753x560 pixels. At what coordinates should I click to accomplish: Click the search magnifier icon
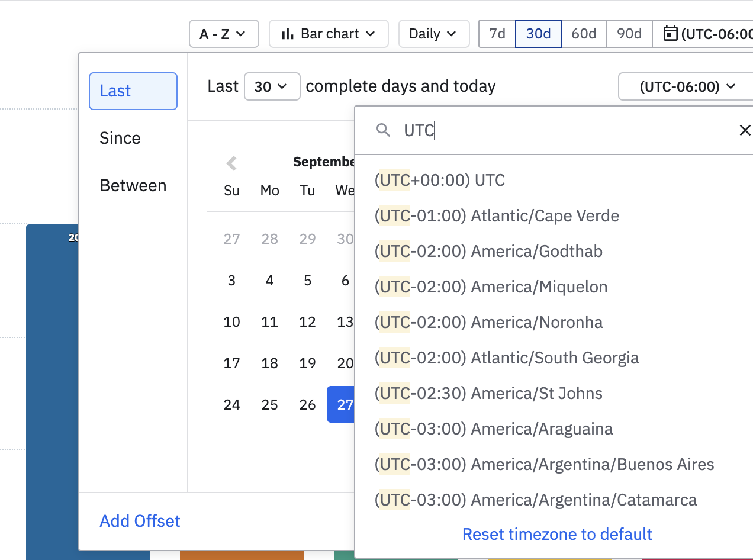click(384, 130)
